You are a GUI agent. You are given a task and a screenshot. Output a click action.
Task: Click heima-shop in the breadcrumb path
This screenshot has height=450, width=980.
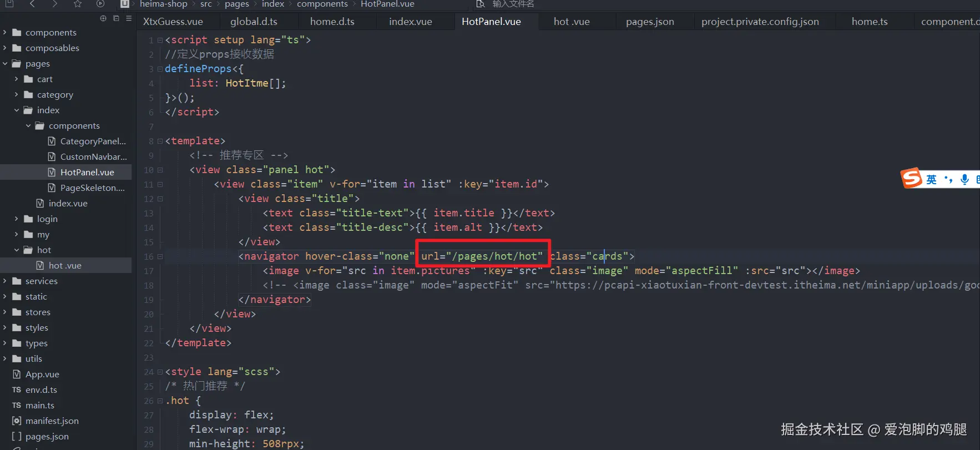[164, 4]
